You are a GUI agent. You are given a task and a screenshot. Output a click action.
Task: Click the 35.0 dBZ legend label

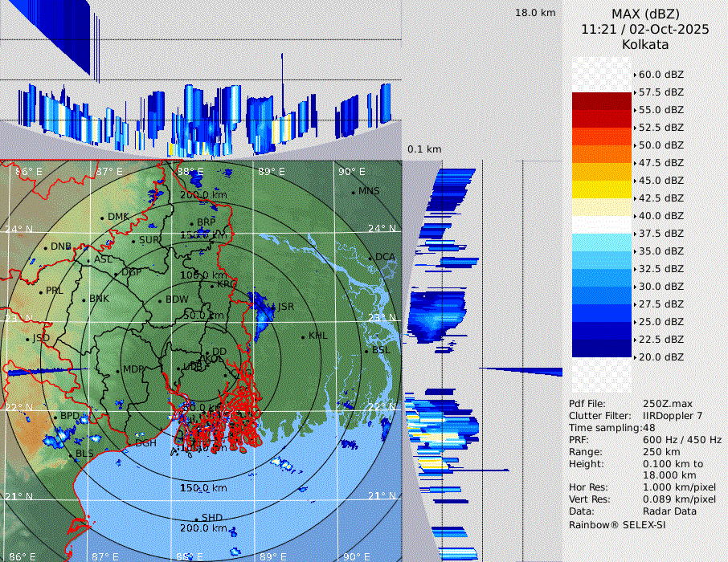661,251
